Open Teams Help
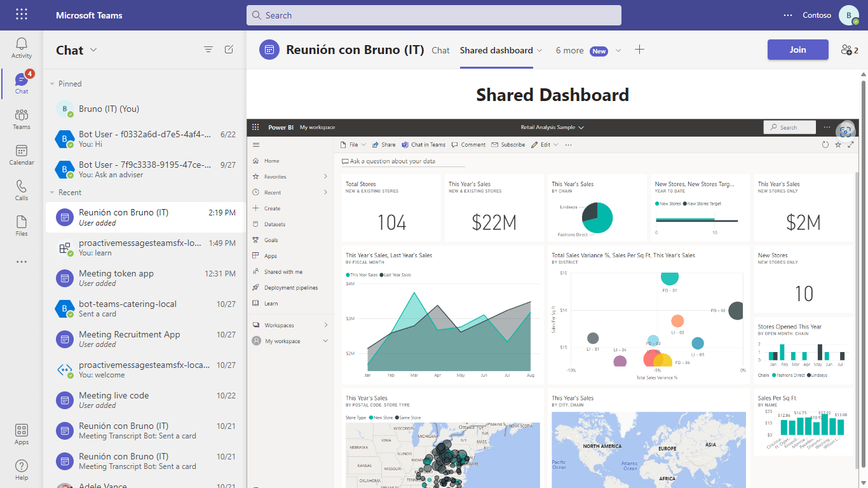 pyautogui.click(x=22, y=470)
